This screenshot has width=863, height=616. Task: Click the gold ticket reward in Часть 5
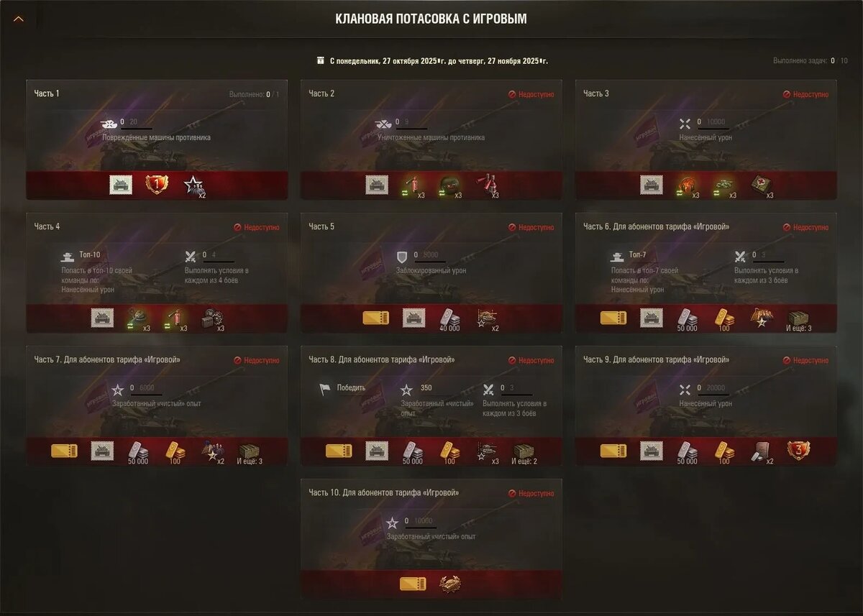pos(376,318)
